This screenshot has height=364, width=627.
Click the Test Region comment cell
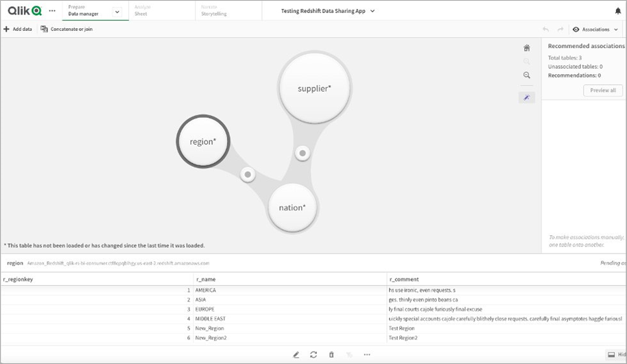point(507,328)
